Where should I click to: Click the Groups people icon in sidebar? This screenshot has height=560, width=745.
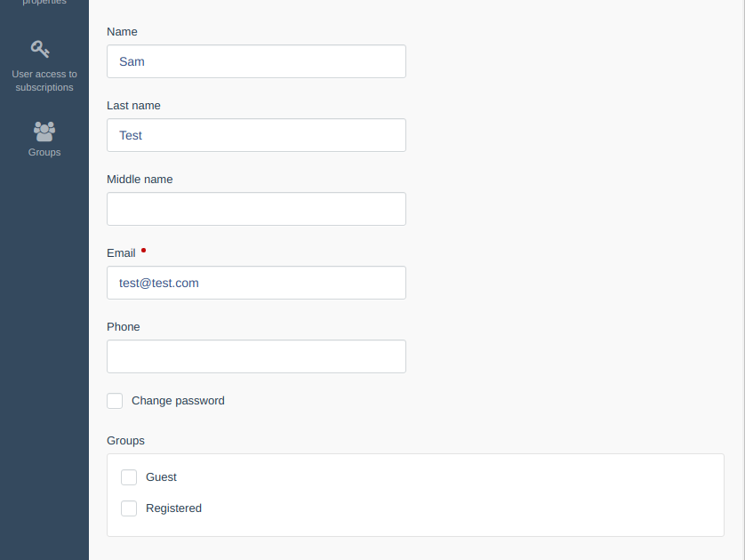[44, 132]
